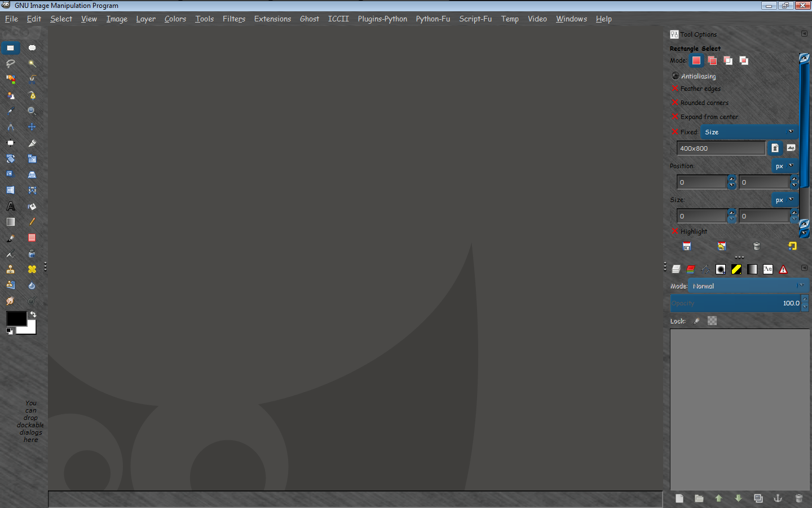812x508 pixels.
Task: Open the Position unit px dropdown
Action: [784, 166]
